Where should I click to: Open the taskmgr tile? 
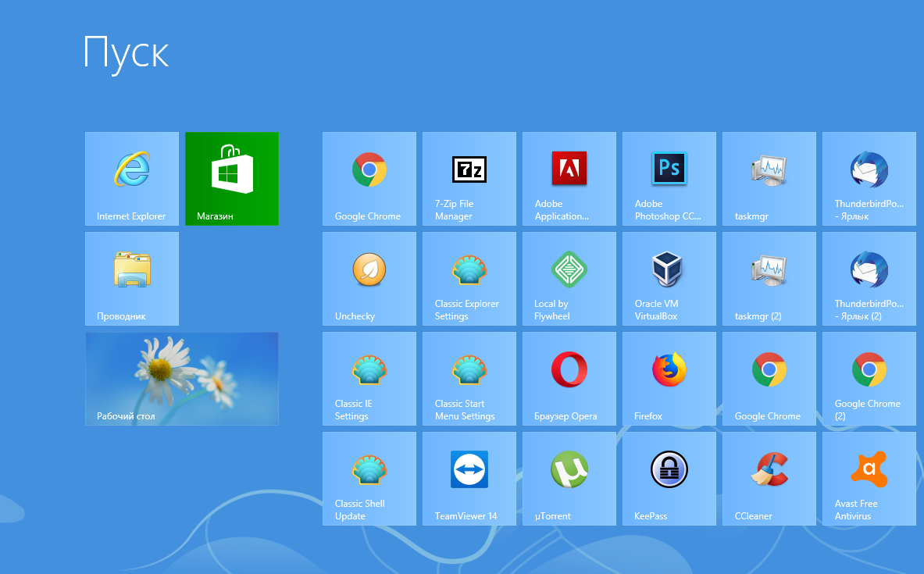[x=769, y=179]
